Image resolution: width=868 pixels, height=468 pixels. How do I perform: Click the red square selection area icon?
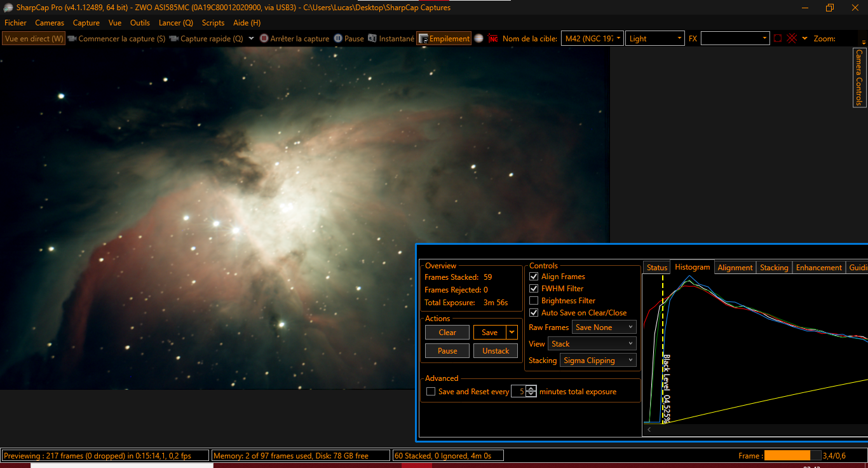point(778,38)
